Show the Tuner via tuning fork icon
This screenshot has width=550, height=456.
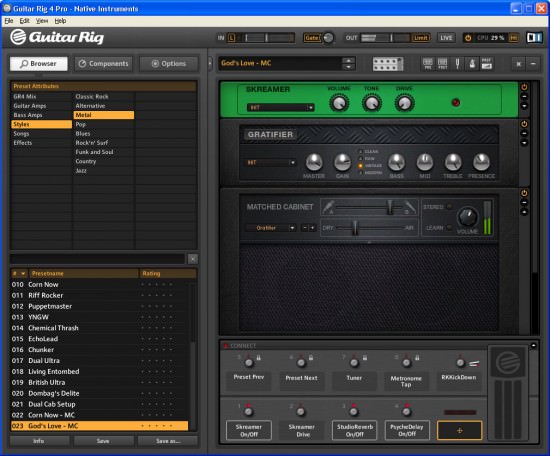pos(457,63)
